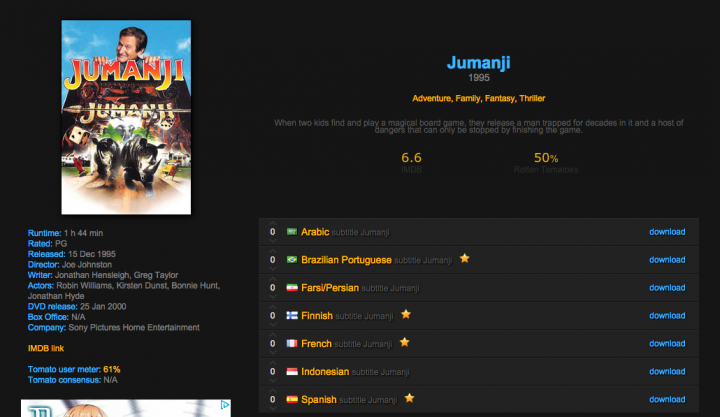Open the Brazilian Portuguese subtitle entry
This screenshot has width=720, height=417.
(x=377, y=260)
